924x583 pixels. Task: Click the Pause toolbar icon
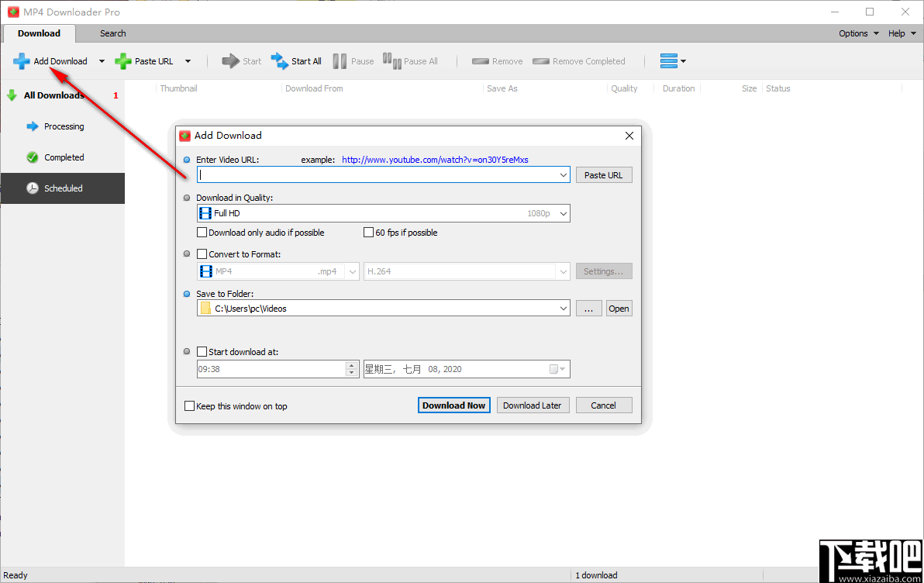pyautogui.click(x=340, y=61)
